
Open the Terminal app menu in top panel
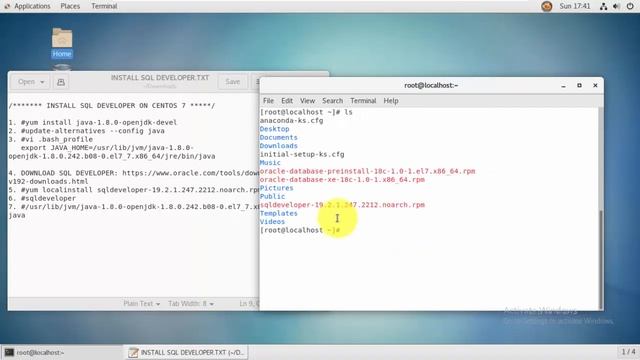click(x=104, y=6)
